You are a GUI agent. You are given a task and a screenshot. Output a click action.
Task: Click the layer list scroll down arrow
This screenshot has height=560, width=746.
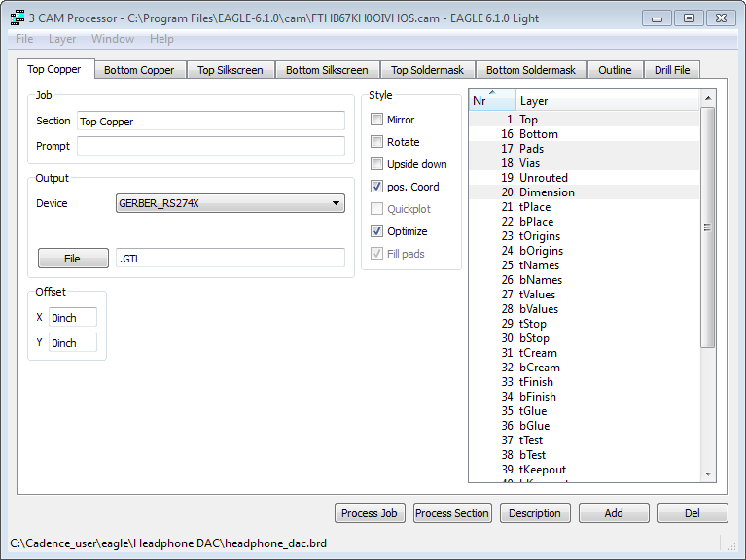coord(708,473)
